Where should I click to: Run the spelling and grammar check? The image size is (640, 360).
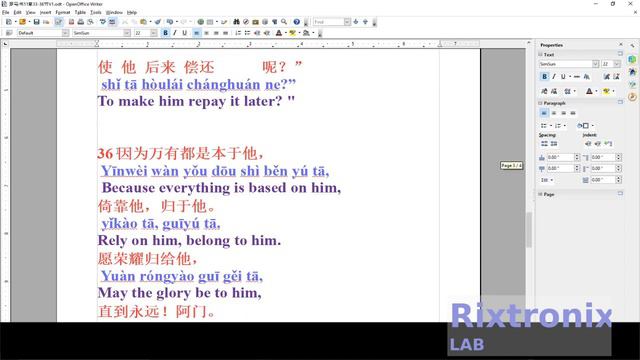[103, 22]
